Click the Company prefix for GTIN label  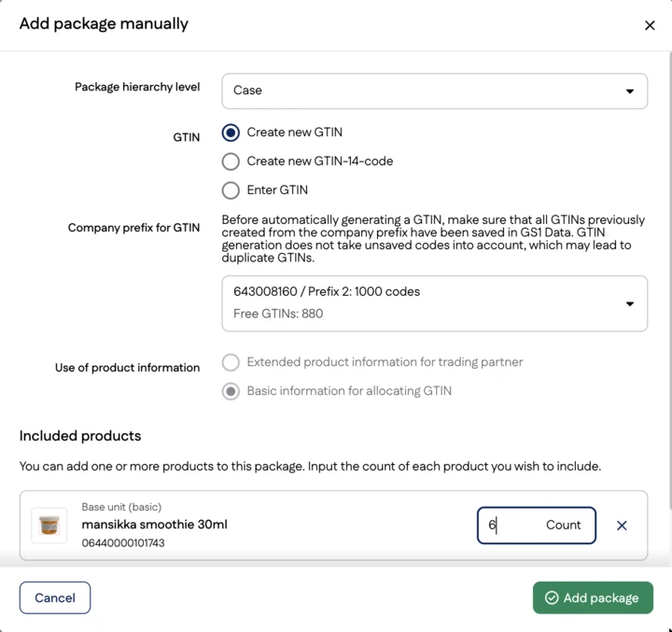click(133, 228)
